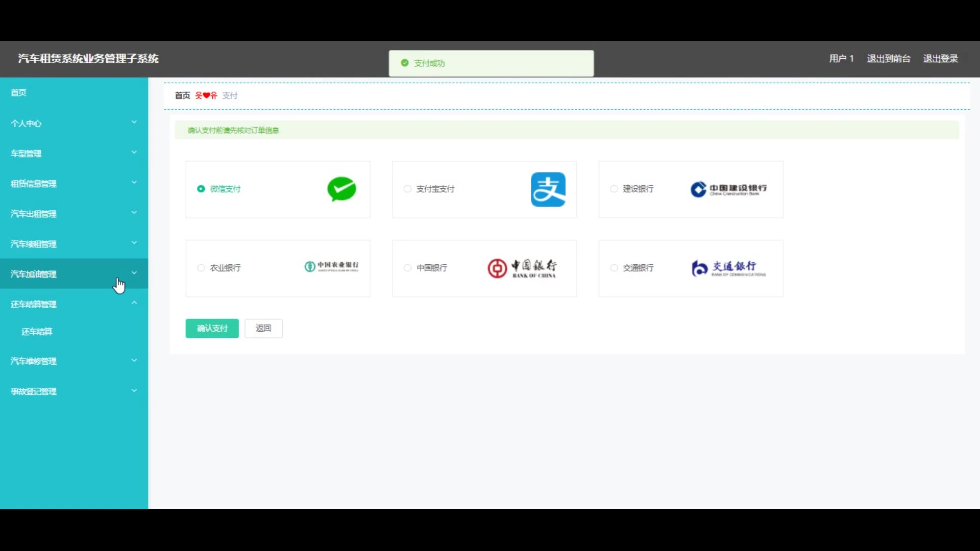This screenshot has width=980, height=551.
Task: Click the WeChat Pay green logo
Action: click(341, 189)
